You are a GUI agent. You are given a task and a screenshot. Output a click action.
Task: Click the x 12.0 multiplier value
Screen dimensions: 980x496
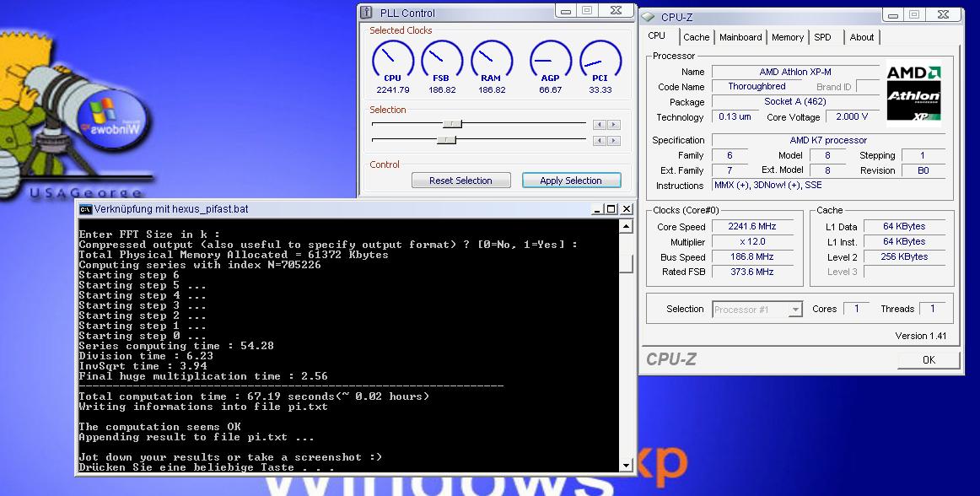tap(752, 242)
